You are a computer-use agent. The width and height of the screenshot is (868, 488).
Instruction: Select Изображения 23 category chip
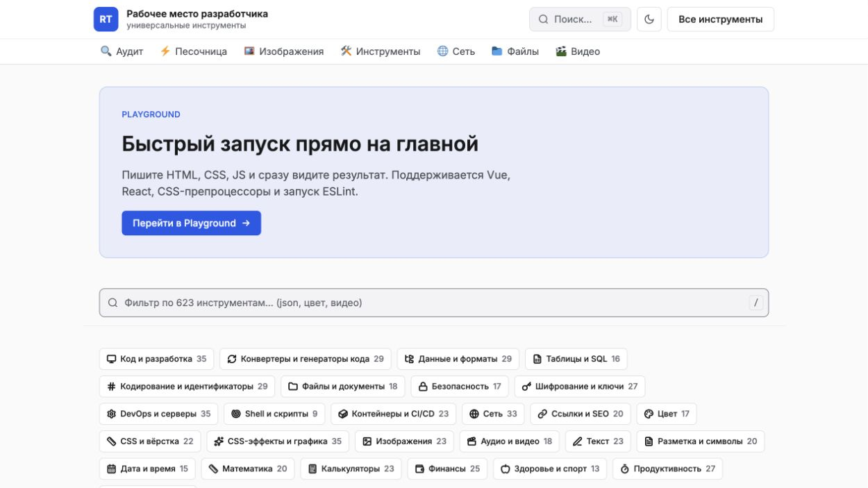point(404,441)
